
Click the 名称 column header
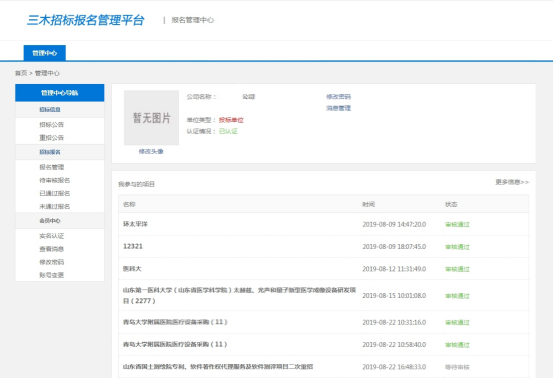[x=129, y=204]
